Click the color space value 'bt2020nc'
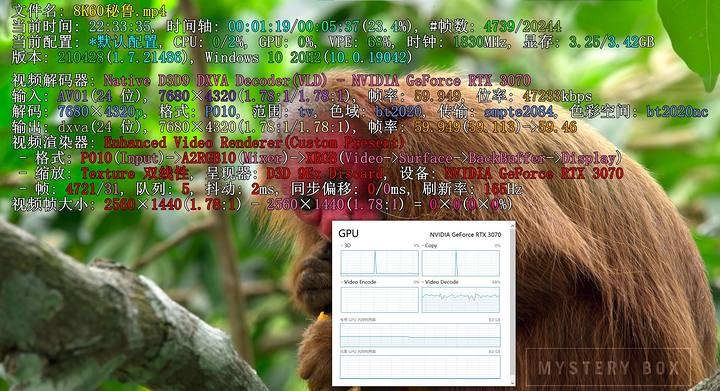The image size is (720, 391). 677,112
